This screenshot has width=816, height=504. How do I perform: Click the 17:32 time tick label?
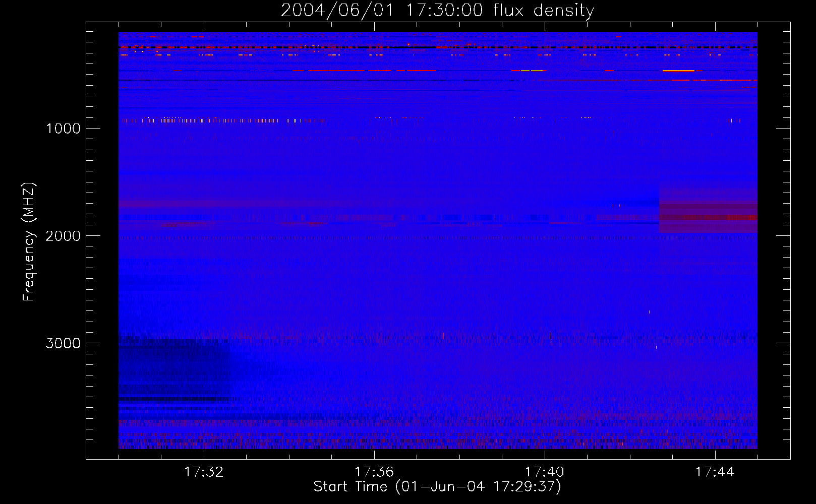click(204, 472)
